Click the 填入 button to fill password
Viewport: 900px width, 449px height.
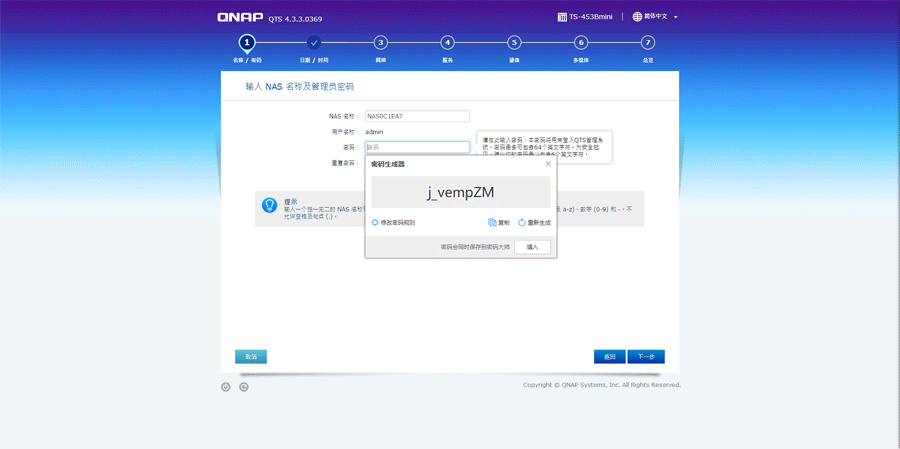pyautogui.click(x=532, y=247)
